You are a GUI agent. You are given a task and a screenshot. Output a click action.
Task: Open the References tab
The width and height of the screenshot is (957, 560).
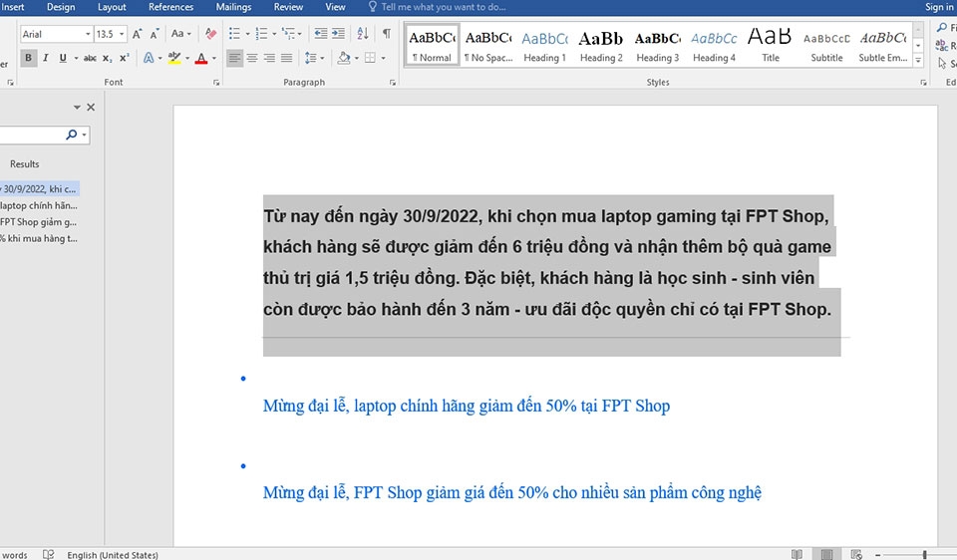[x=170, y=7]
